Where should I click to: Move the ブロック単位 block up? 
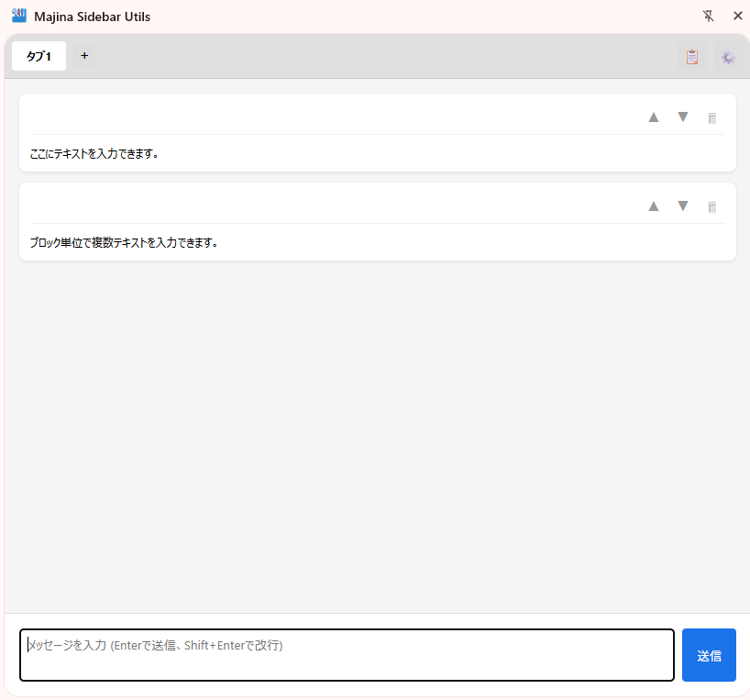point(654,206)
